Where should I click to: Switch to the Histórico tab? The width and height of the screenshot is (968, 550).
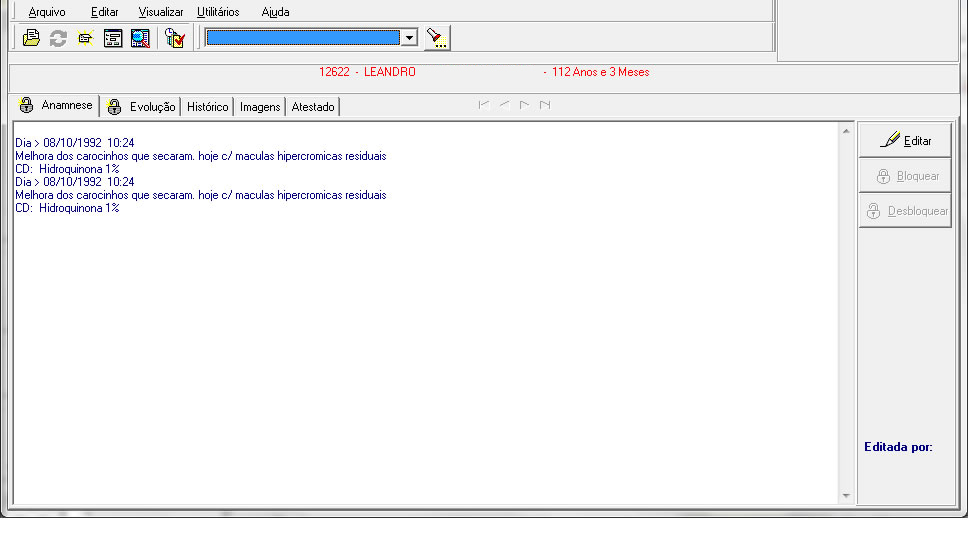point(207,107)
